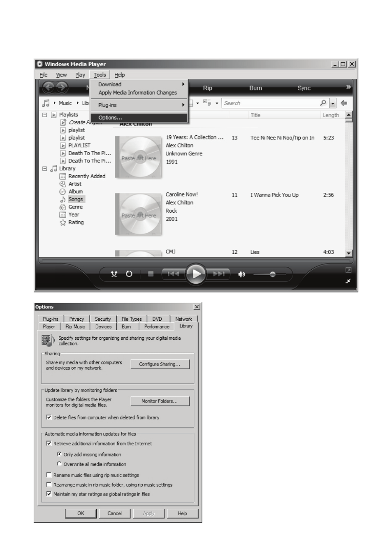Click Options... in the Tools menu
This screenshot has width=392, height=556.
click(139, 118)
